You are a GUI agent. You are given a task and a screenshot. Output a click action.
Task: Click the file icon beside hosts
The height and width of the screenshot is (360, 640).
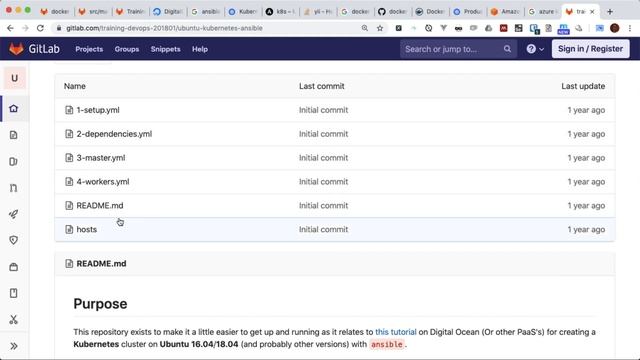(69, 229)
